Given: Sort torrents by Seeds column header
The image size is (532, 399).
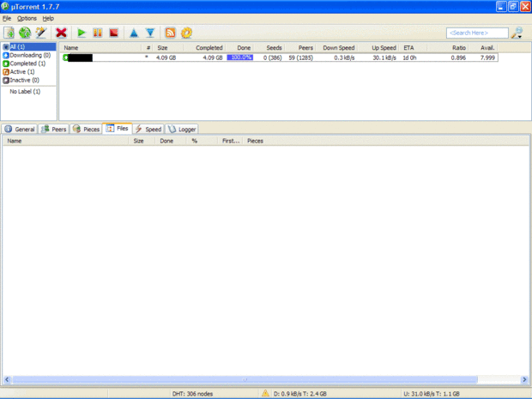Looking at the screenshot, I should pos(269,48).
